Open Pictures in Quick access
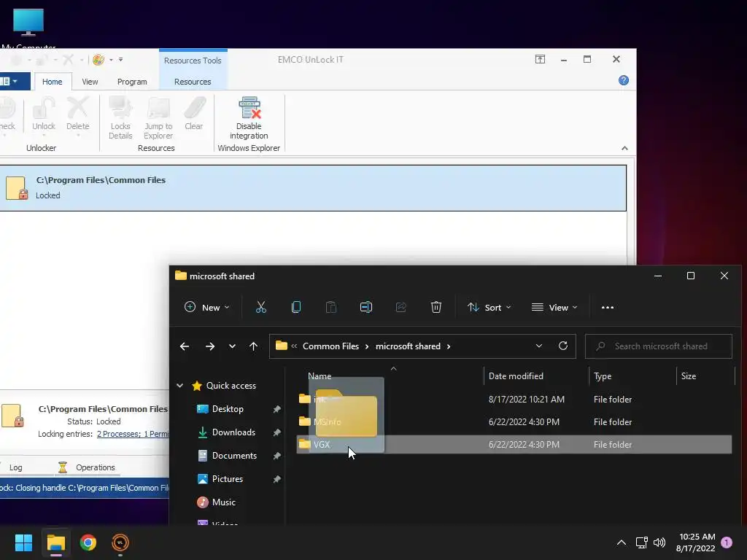Screen dimensions: 747x560 228,479
